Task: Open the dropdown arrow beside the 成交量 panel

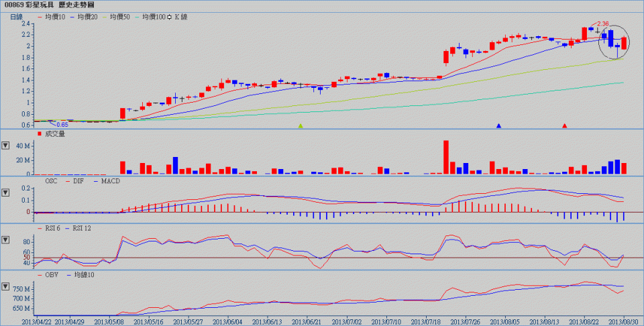Action: pos(6,145)
